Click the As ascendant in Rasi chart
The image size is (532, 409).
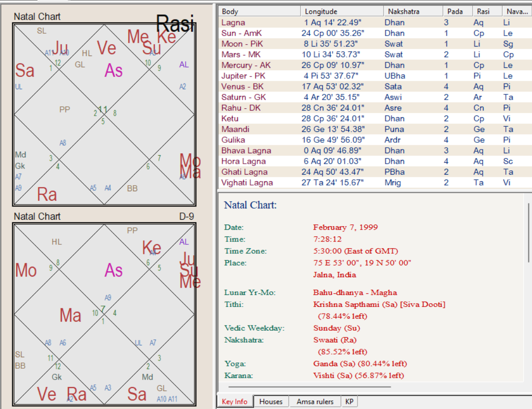[x=113, y=71]
